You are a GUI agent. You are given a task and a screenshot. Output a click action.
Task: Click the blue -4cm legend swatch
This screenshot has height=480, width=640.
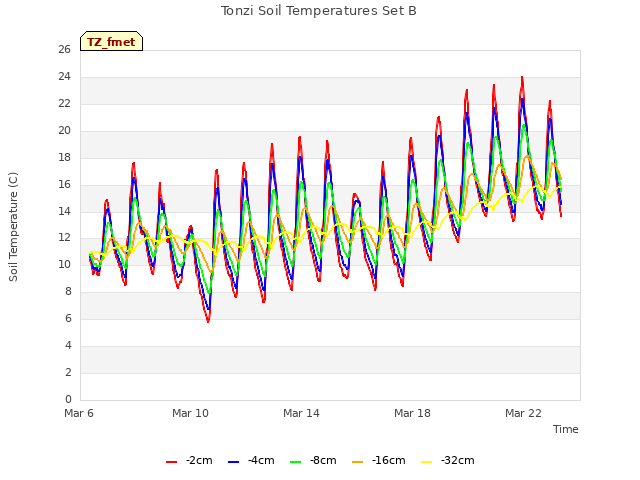pos(233,462)
